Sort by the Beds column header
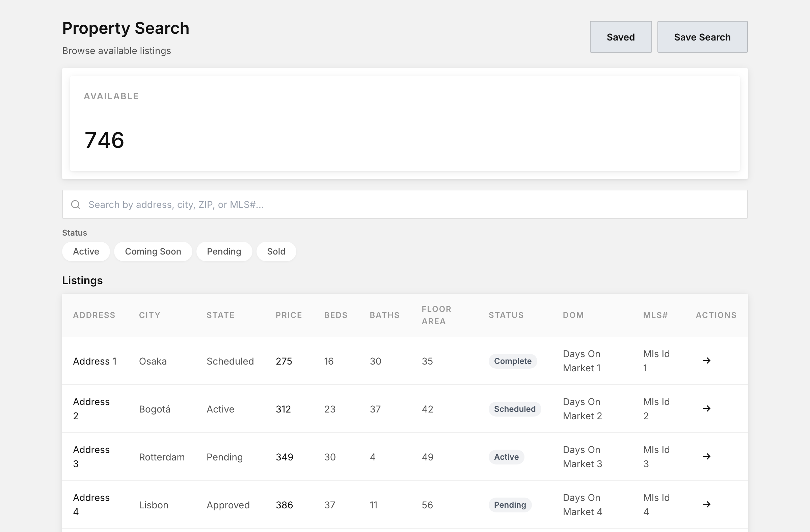The width and height of the screenshot is (810, 532). (336, 315)
